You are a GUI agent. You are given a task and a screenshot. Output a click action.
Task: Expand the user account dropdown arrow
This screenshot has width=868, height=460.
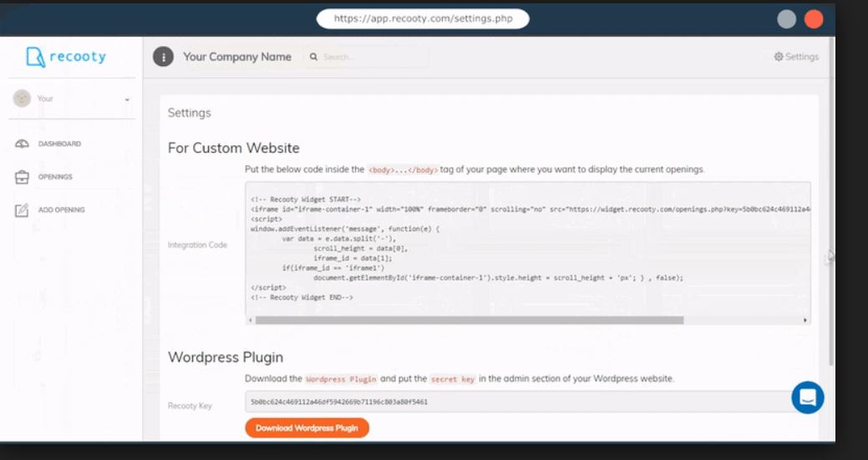(x=127, y=99)
